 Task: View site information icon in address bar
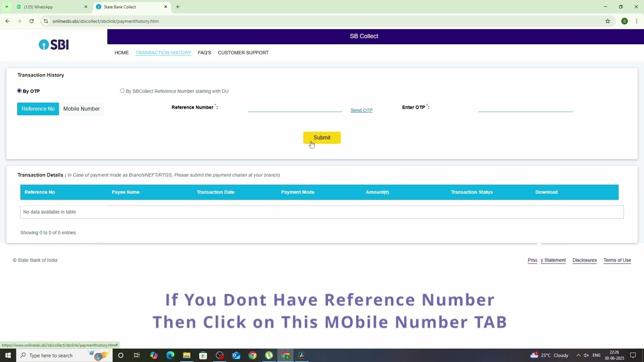pos(46,21)
